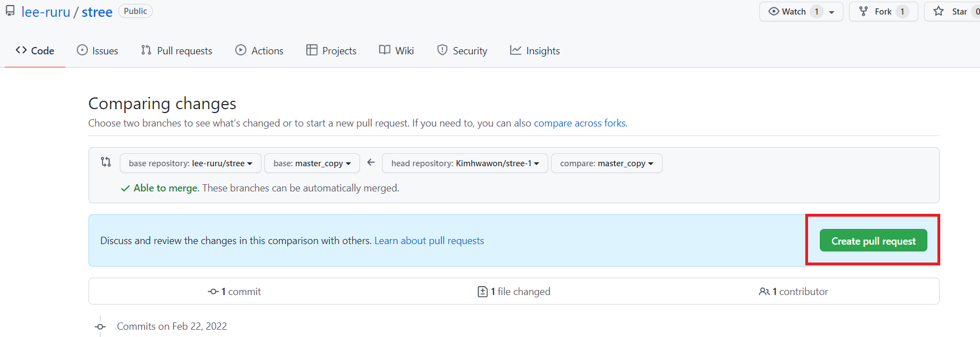
Task: Open the Security tab
Action: [462, 50]
